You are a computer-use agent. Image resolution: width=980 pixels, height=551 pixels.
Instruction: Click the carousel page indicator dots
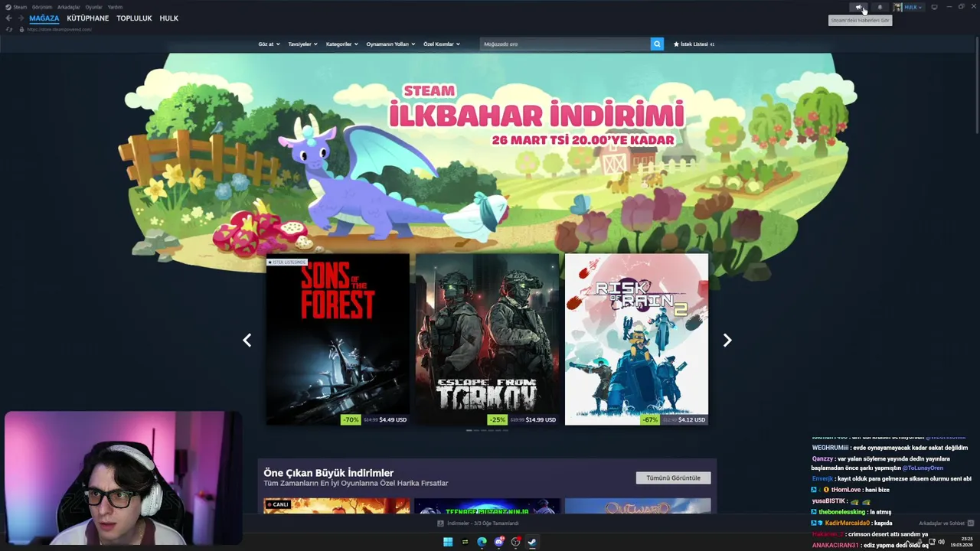click(487, 431)
